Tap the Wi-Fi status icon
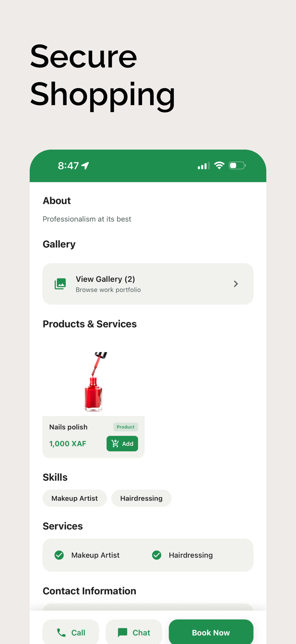The image size is (296, 644). (x=219, y=166)
